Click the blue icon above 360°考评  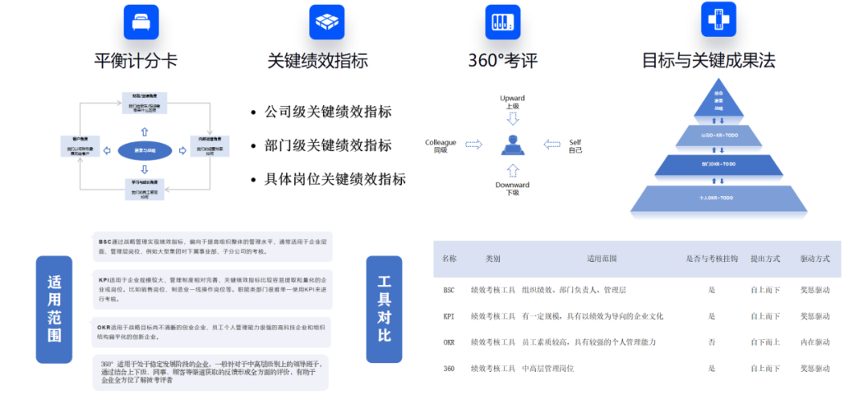coord(502,22)
